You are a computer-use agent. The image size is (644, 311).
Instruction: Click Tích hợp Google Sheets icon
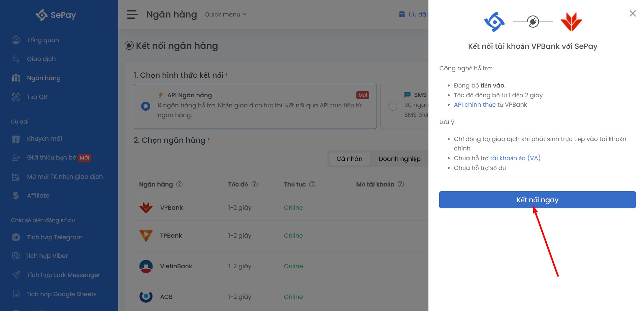(16, 294)
